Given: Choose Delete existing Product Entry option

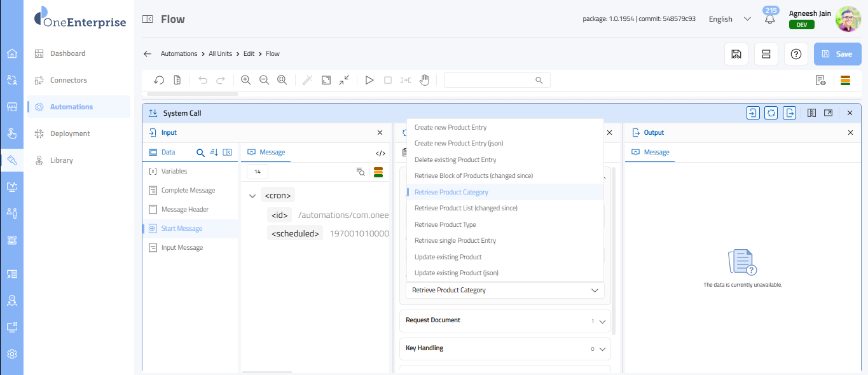Looking at the screenshot, I should pyautogui.click(x=455, y=160).
